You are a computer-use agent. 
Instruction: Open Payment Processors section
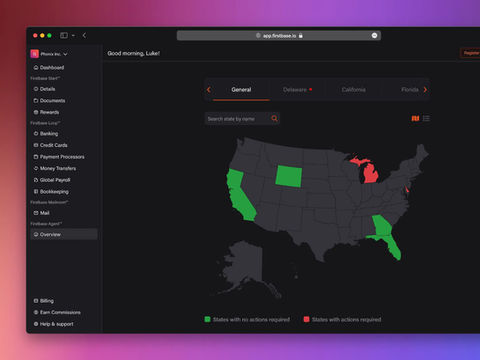[59, 157]
